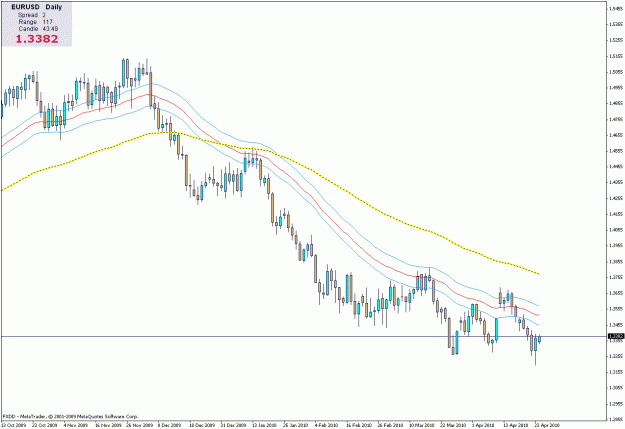Viewport: 625px width, 429px height.
Task: Click the 10 Mar 2010 date label
Action: (x=422, y=425)
